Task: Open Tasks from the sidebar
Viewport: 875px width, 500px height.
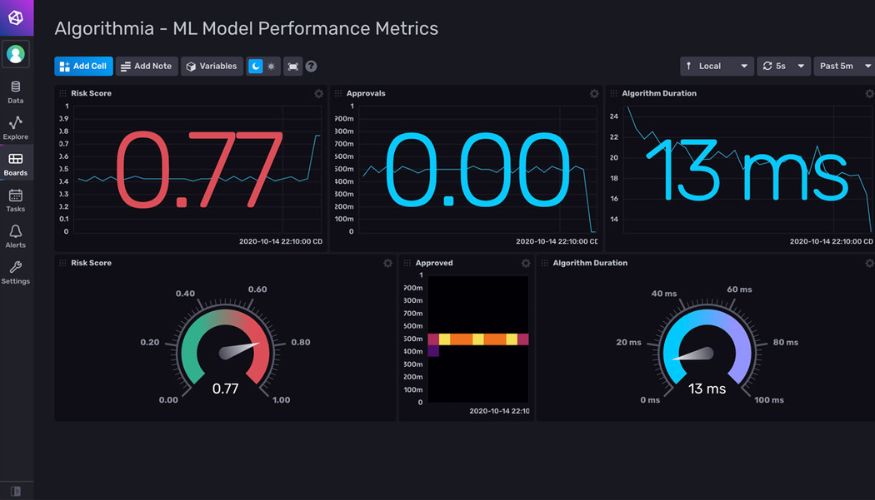Action: point(16,200)
